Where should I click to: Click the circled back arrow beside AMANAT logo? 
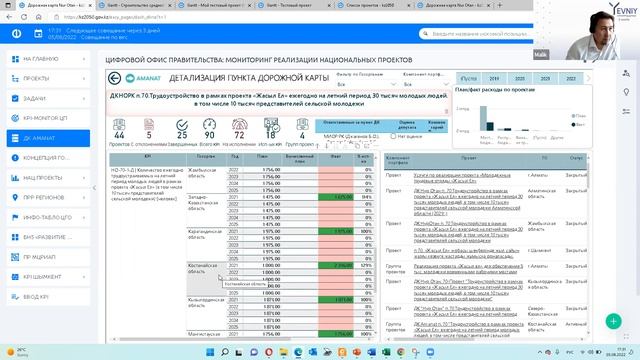[115, 78]
